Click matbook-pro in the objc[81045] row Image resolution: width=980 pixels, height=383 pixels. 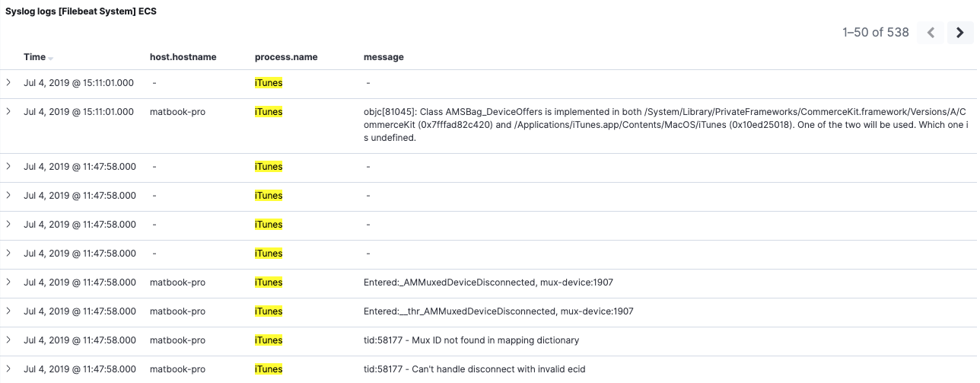[177, 112]
